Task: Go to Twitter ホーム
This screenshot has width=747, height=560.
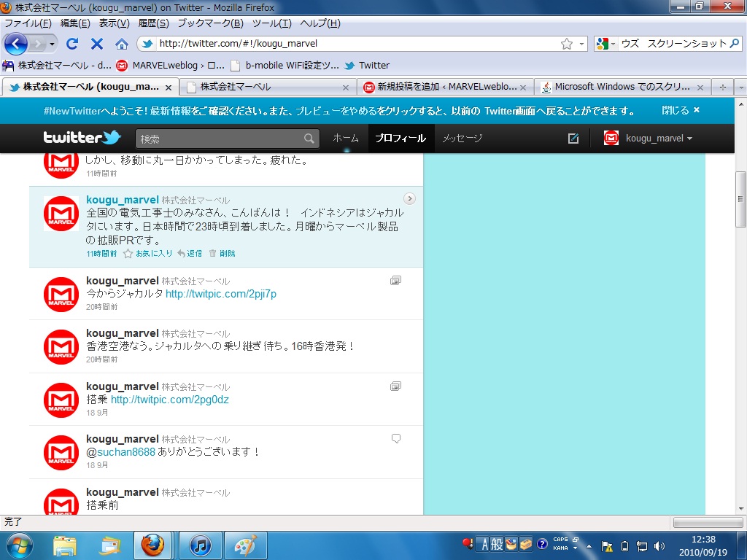Action: 345,139
